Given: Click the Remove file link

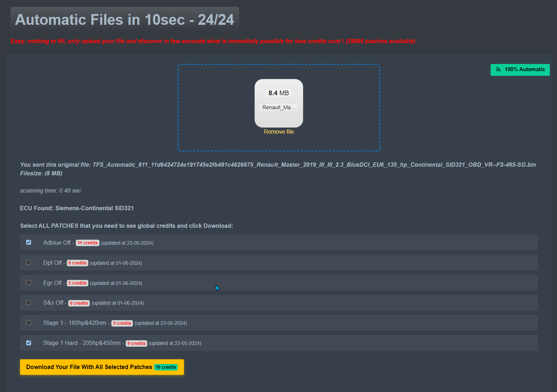Looking at the screenshot, I should (279, 132).
